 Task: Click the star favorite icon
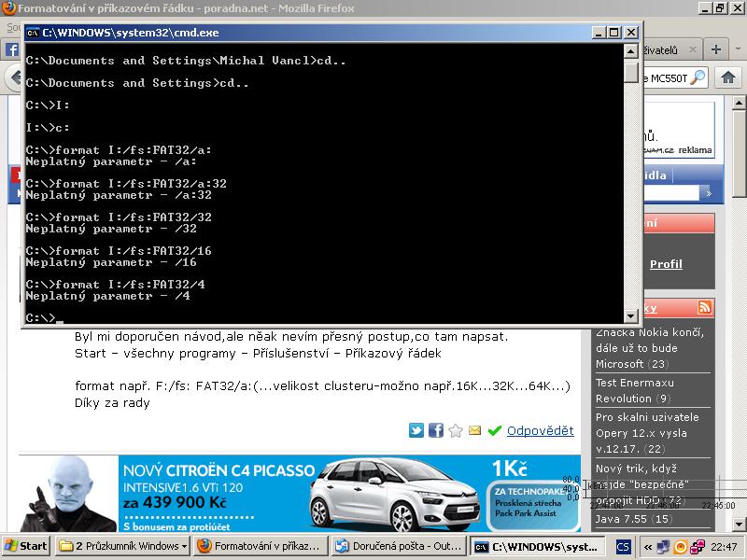(x=456, y=430)
